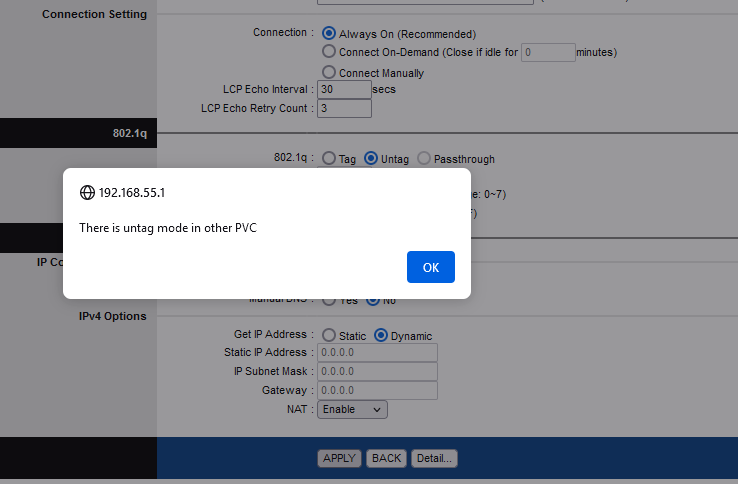Choose the Connect On-Demand radio button
This screenshot has width=738, height=484.
pyautogui.click(x=329, y=52)
